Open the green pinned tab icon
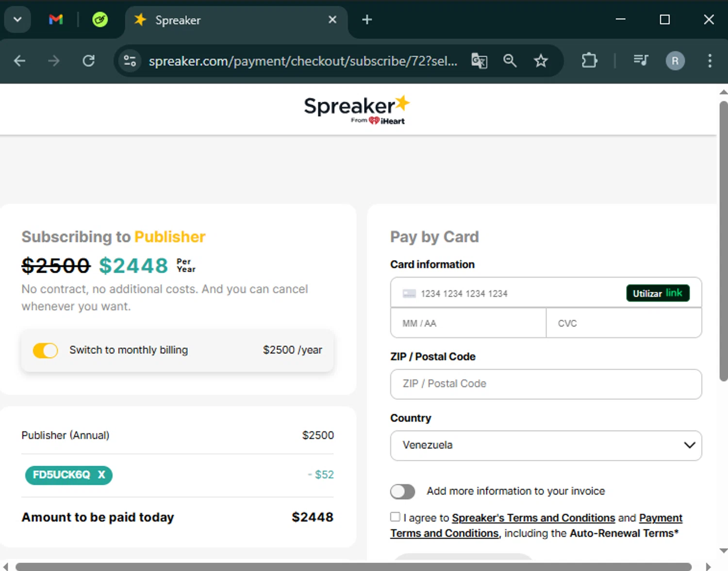Screen dimensions: 728x571 100,19
